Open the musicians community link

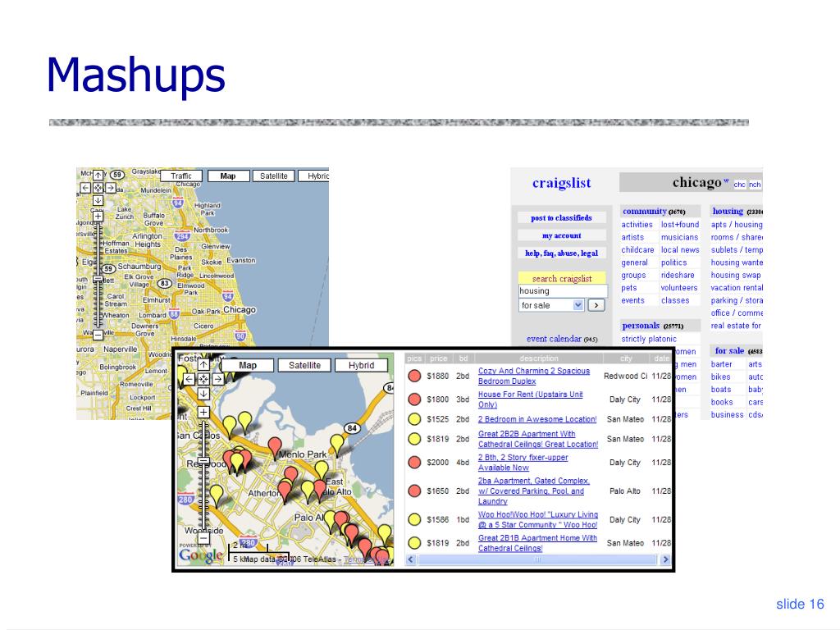pos(680,237)
